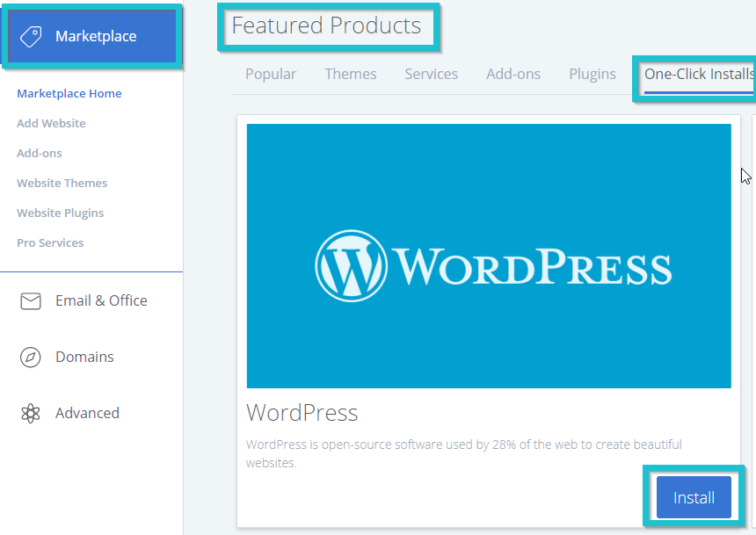Install WordPress with the Install button

(694, 497)
